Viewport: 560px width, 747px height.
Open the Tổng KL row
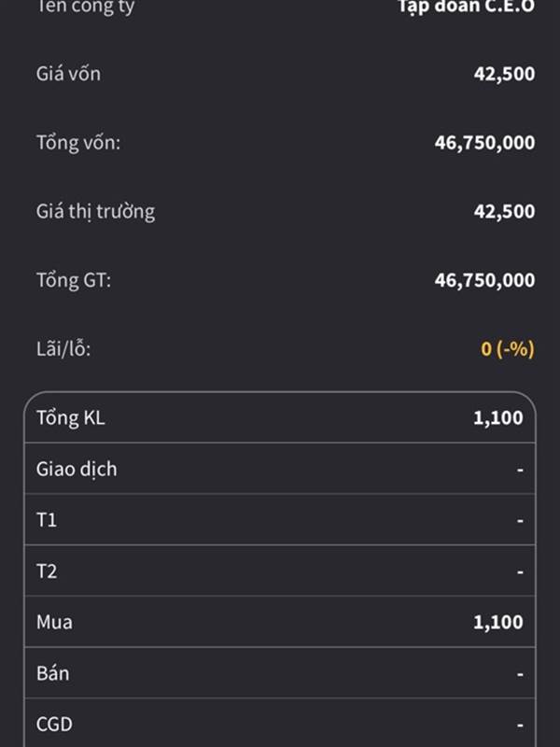(x=280, y=417)
